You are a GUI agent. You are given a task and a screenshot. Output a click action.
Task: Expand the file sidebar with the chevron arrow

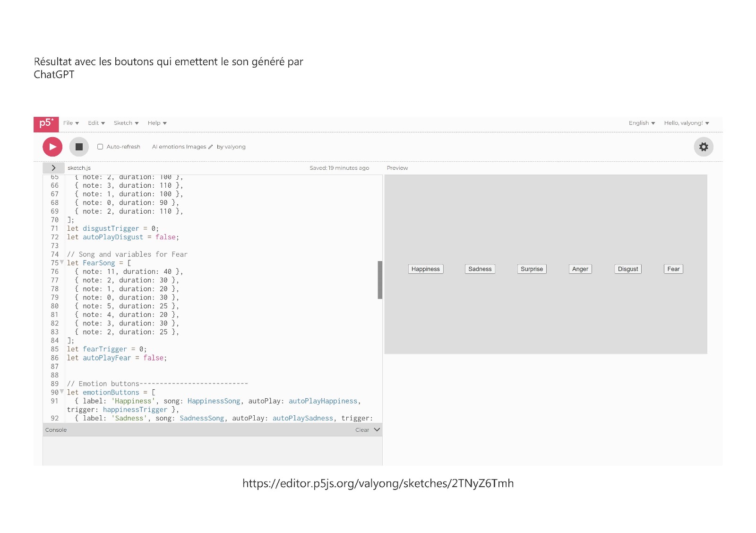pyautogui.click(x=53, y=168)
